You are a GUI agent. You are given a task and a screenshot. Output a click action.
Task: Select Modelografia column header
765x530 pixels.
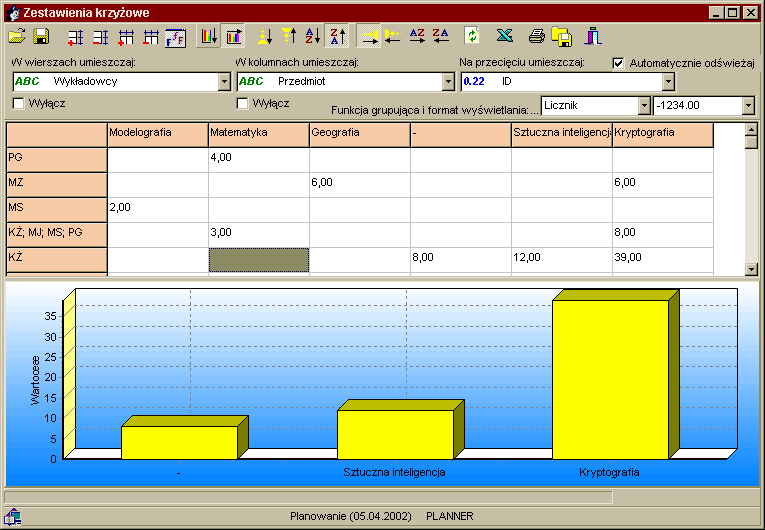(158, 135)
